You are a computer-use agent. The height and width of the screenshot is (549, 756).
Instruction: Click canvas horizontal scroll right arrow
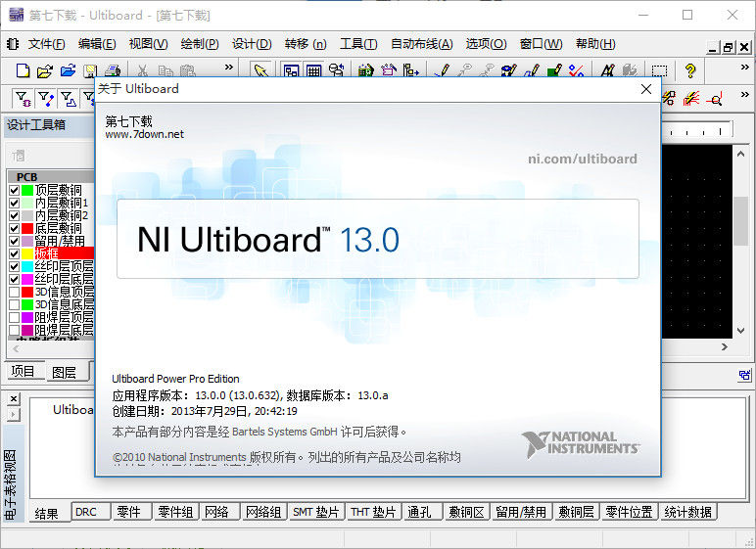pos(725,346)
